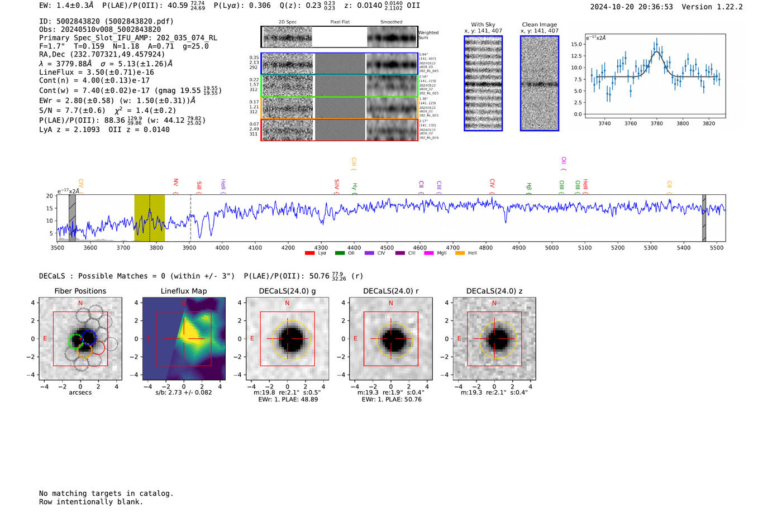Click the DECaLS r-band cutout image

[x=390, y=339]
